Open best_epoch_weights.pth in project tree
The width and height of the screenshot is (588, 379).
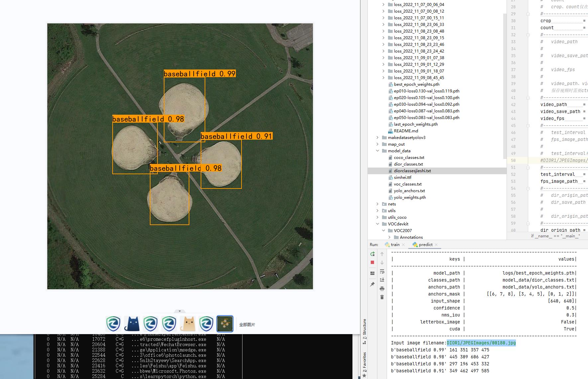tap(417, 84)
